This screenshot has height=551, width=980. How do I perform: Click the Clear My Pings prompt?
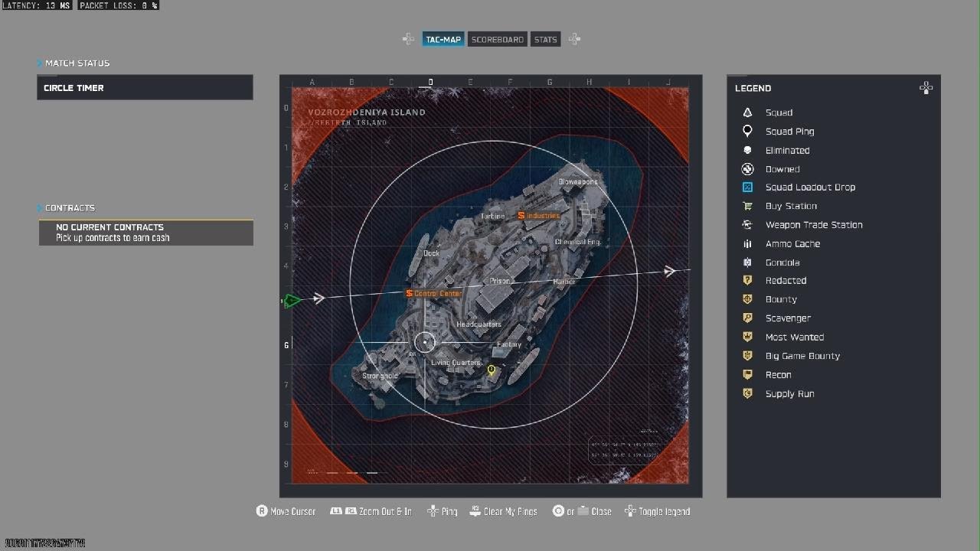click(x=503, y=511)
